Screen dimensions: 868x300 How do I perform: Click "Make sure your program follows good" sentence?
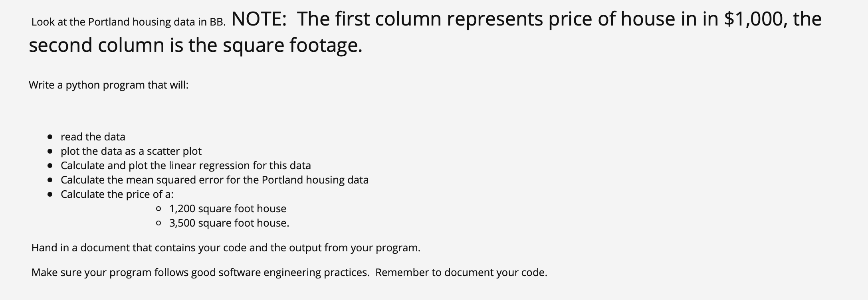200,272
